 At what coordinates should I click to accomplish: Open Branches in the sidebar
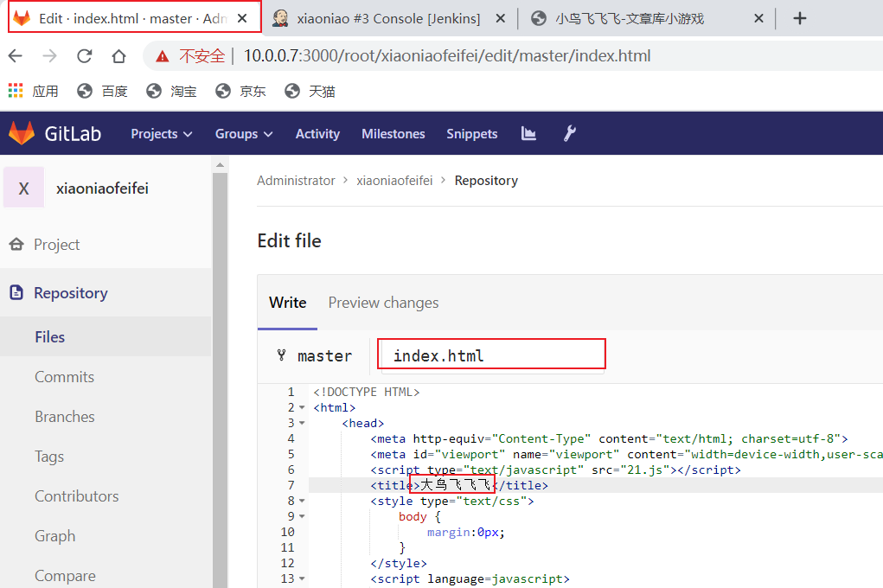pos(65,417)
